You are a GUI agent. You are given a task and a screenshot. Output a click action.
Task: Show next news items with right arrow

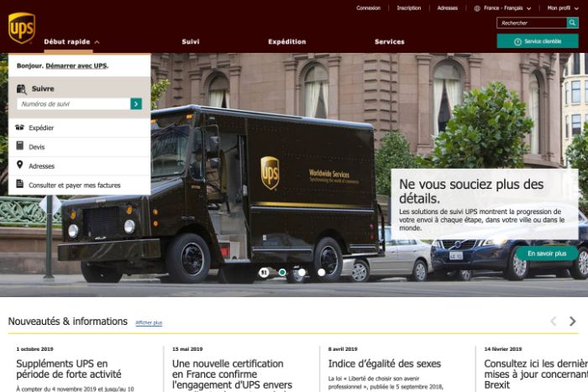(x=573, y=321)
